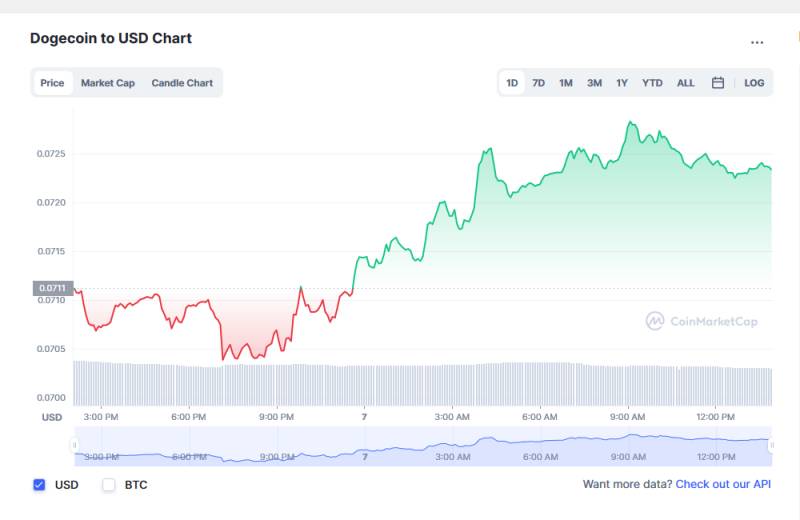Grab the left range slider handle

coord(74,445)
